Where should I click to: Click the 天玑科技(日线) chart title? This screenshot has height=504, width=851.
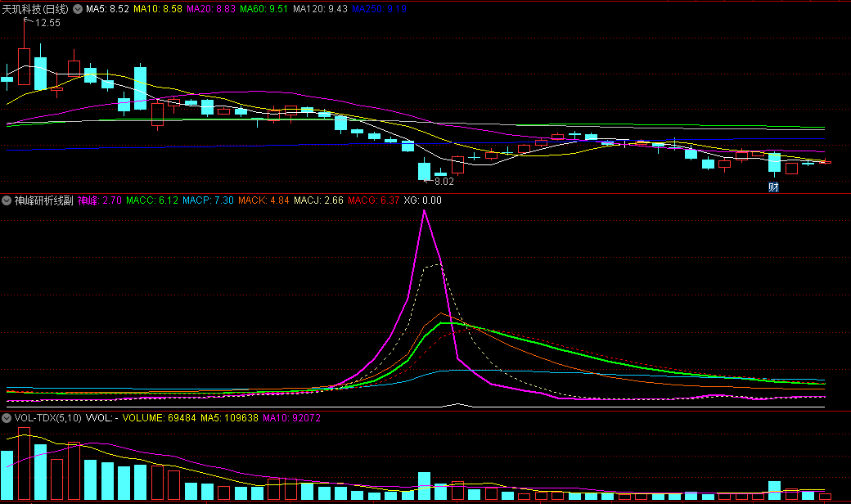pyautogui.click(x=35, y=9)
